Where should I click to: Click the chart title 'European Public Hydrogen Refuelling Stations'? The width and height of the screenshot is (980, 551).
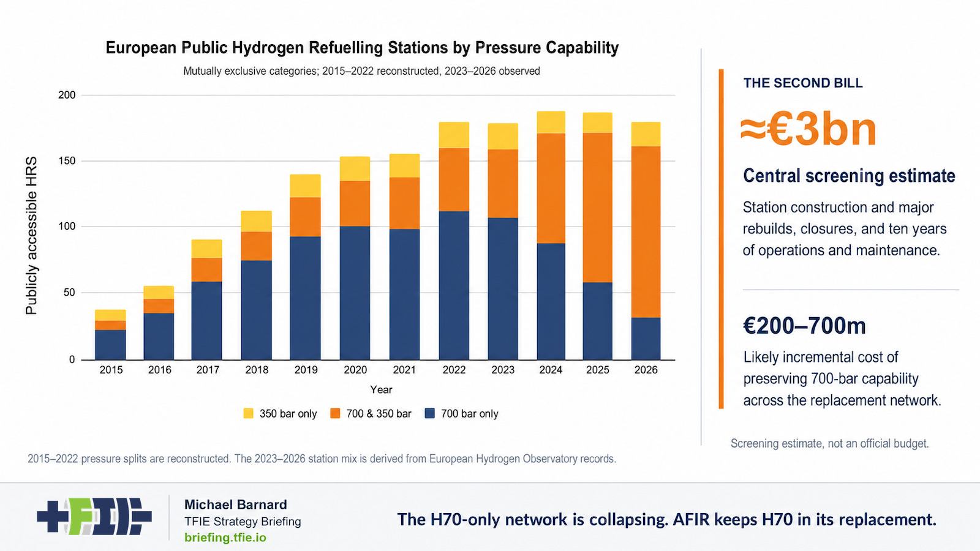362,48
